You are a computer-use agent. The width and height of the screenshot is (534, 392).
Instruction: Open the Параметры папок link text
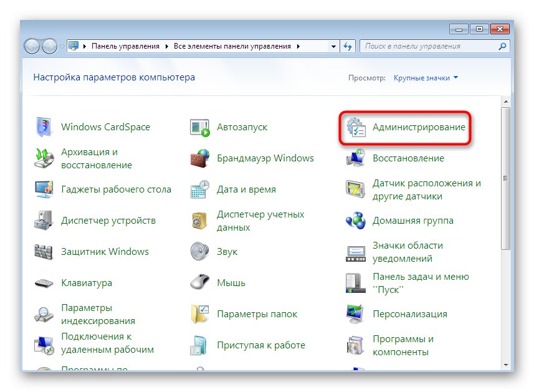[x=257, y=314]
